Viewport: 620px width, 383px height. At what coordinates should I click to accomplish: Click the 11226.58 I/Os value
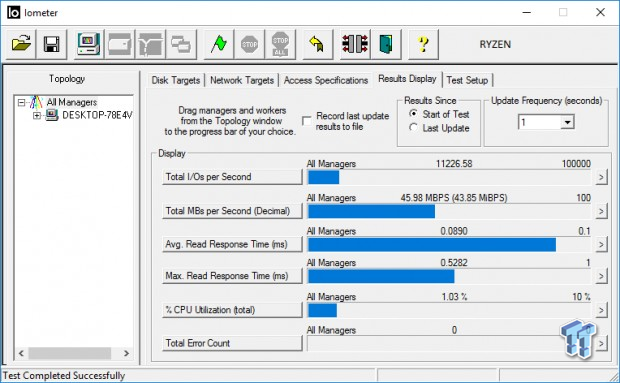pyautogui.click(x=454, y=164)
